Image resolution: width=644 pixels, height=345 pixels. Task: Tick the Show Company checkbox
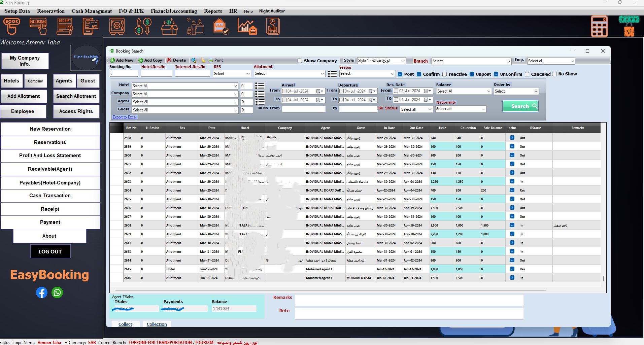300,61
